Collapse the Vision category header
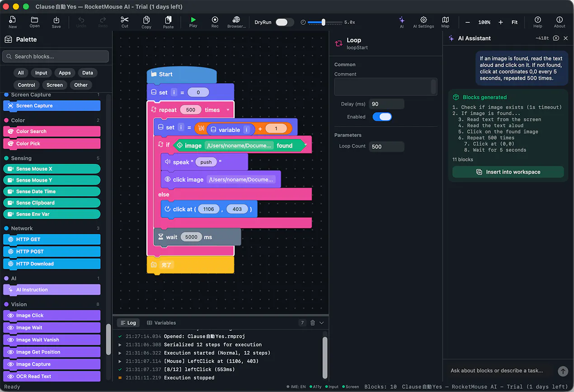 (52, 304)
